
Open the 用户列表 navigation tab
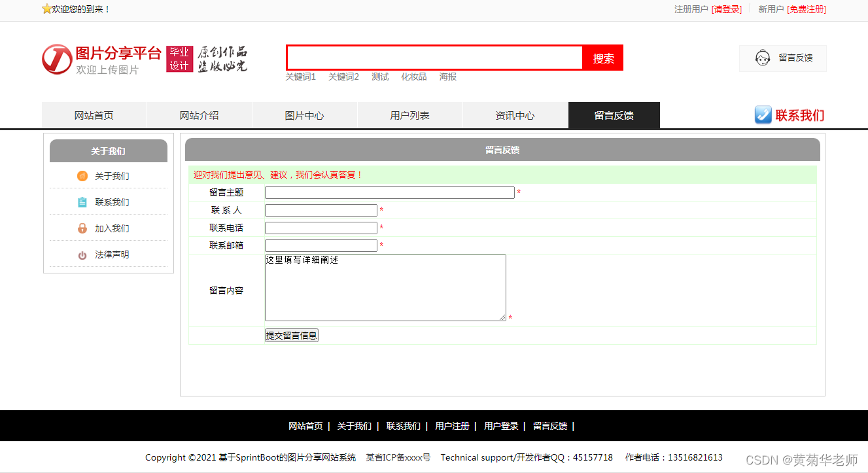point(410,115)
